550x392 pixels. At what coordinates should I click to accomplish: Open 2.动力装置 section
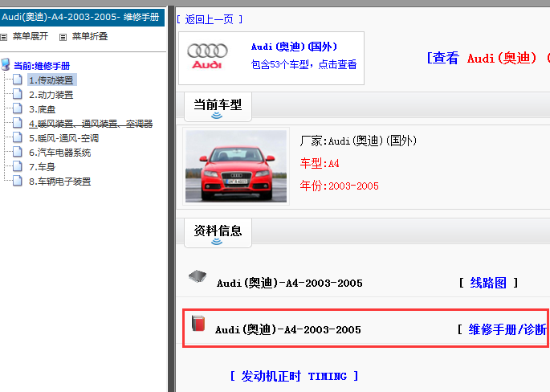coord(51,95)
